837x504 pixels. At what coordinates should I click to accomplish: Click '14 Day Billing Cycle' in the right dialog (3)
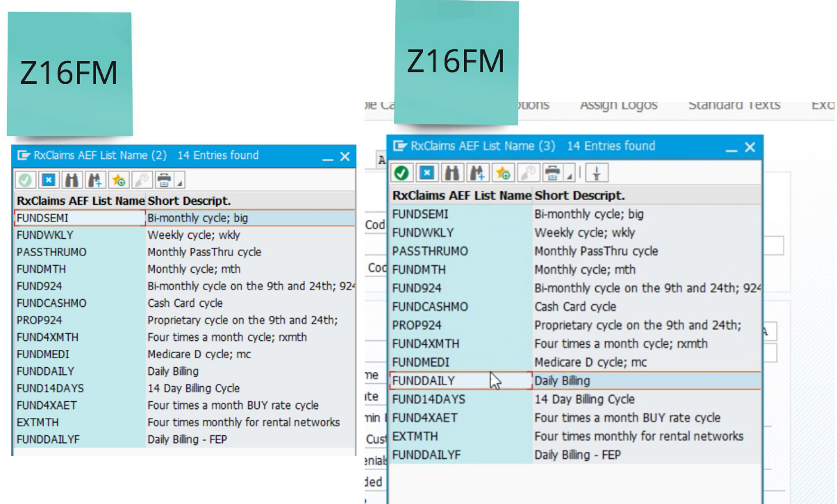point(585,399)
